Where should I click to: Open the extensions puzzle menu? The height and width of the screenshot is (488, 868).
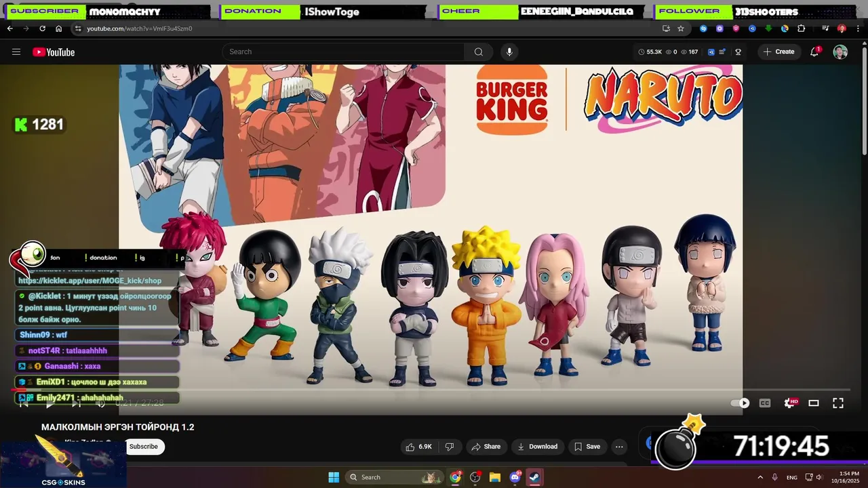point(801,28)
